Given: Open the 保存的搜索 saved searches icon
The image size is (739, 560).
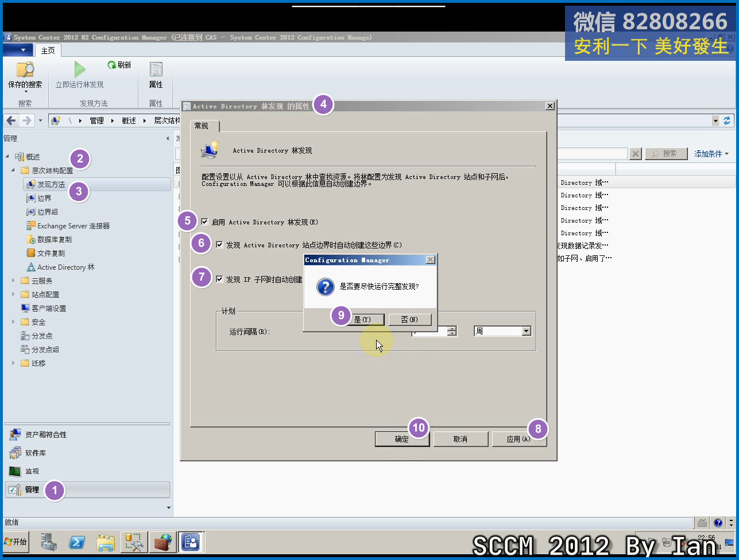Looking at the screenshot, I should [x=25, y=70].
